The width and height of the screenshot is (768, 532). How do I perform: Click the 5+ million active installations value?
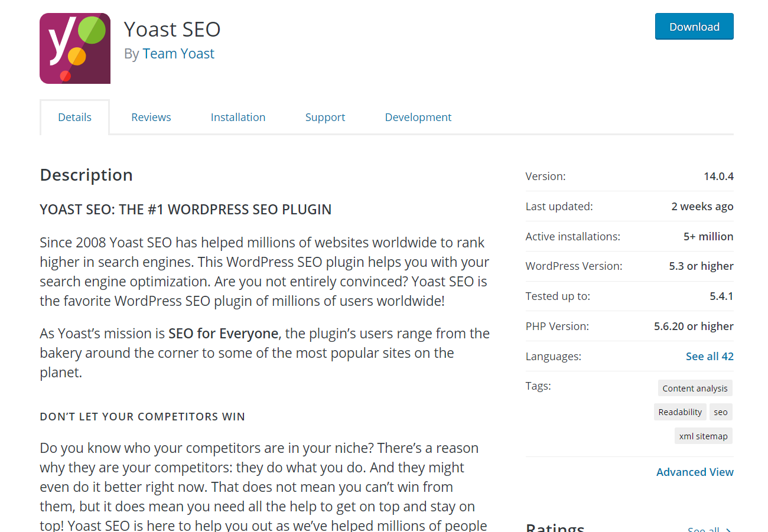(708, 236)
